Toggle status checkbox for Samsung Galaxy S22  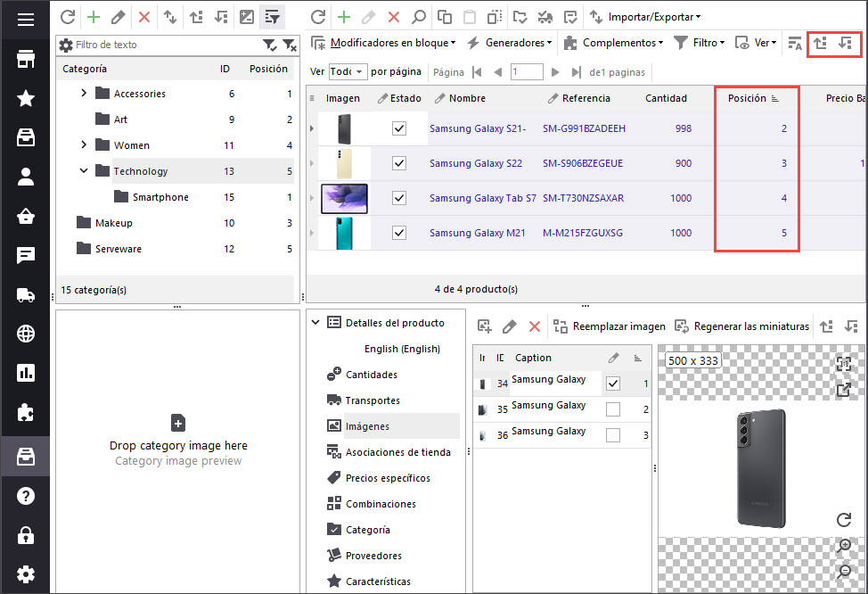398,163
